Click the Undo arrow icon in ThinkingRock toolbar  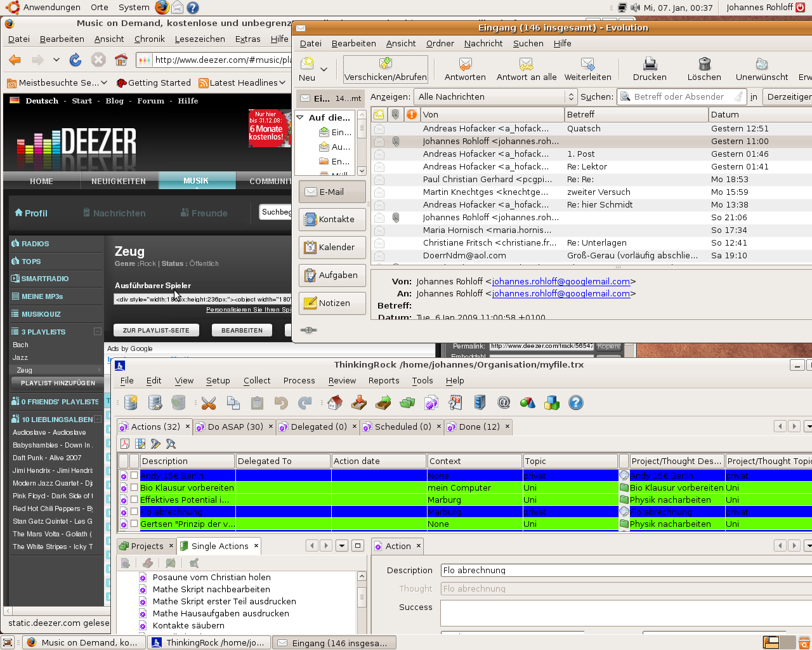point(281,402)
